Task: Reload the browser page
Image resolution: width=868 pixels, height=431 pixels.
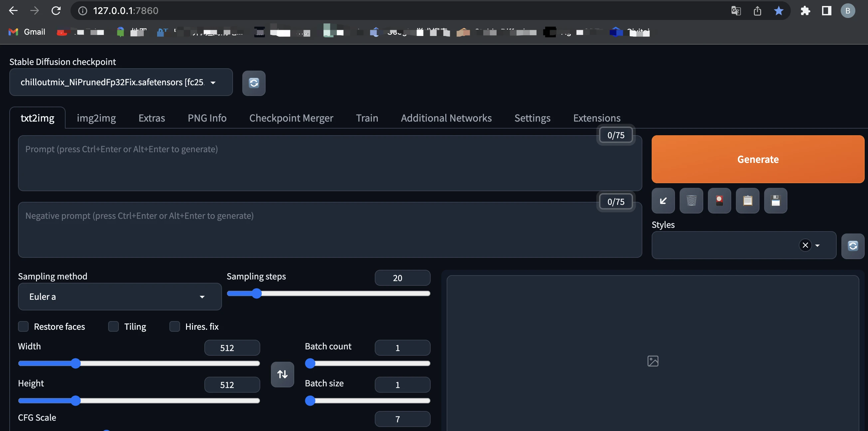Action: [x=56, y=11]
